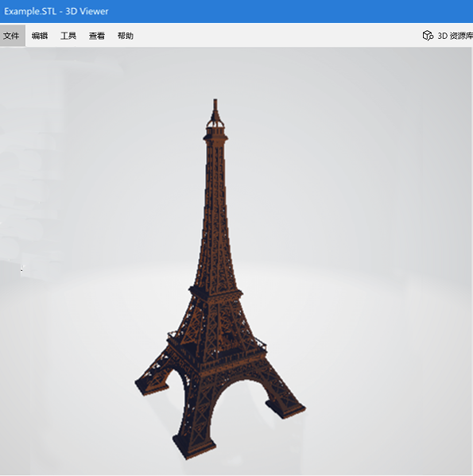The image size is (473, 476).
Task: Open the 3D 资源库 cube icon
Action: coord(428,36)
